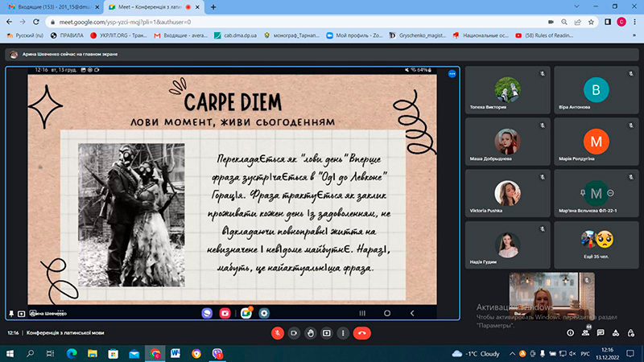Click the present screen icon

tap(327, 332)
